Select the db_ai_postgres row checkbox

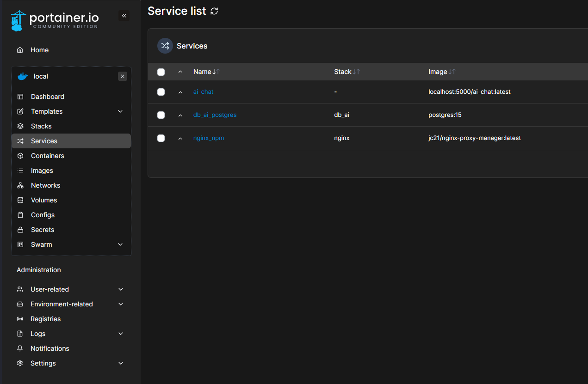161,115
